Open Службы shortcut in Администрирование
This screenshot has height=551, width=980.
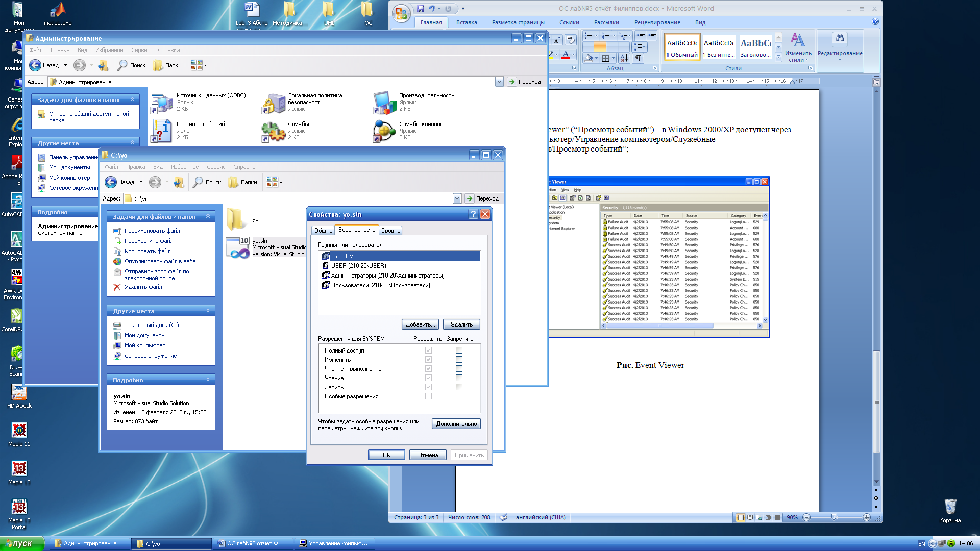click(286, 131)
